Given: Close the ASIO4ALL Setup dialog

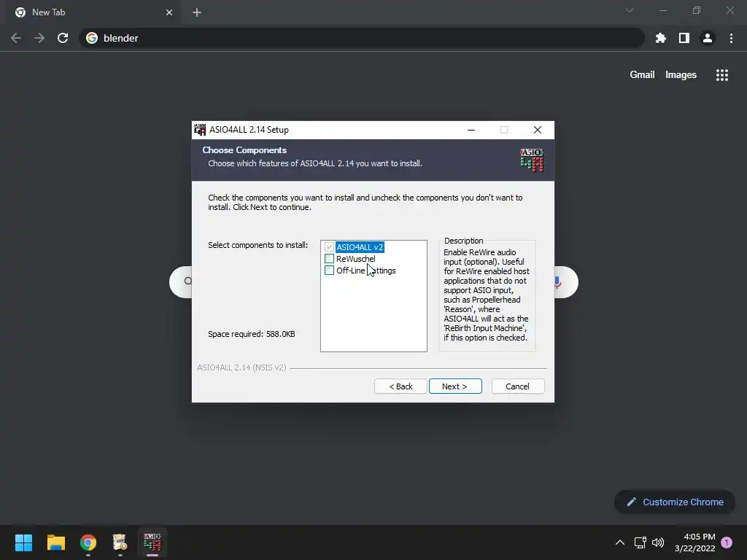Looking at the screenshot, I should (538, 130).
